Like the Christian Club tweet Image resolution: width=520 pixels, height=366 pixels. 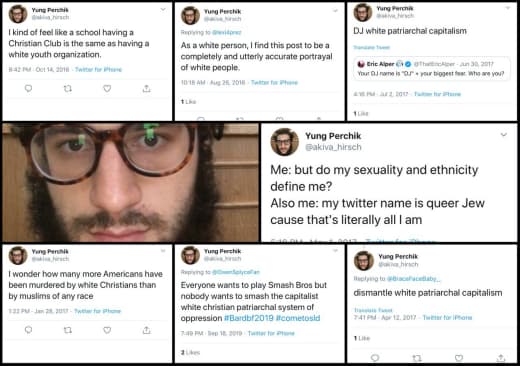click(107, 88)
